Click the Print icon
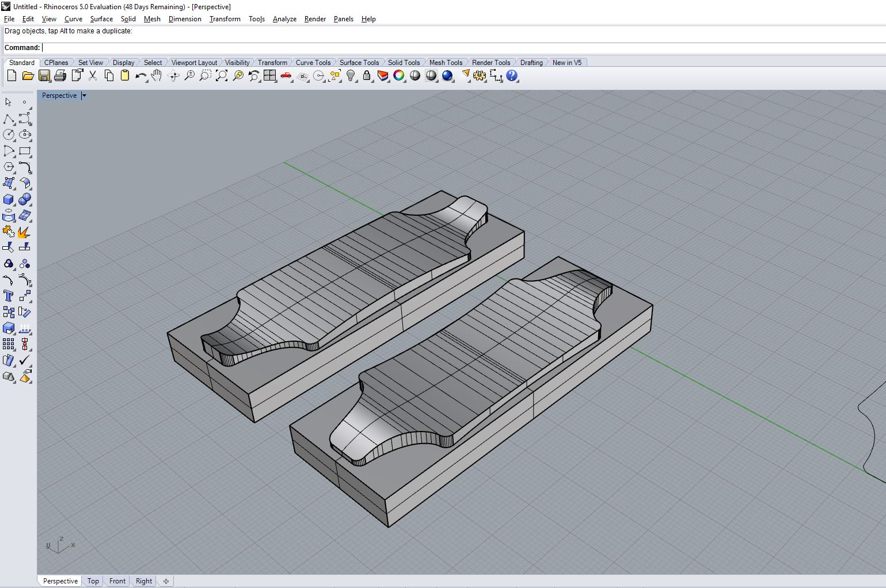This screenshot has height=588, width=886. [x=60, y=75]
